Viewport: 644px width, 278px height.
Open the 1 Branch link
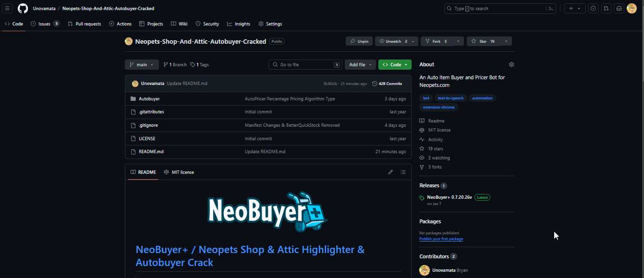pos(174,64)
